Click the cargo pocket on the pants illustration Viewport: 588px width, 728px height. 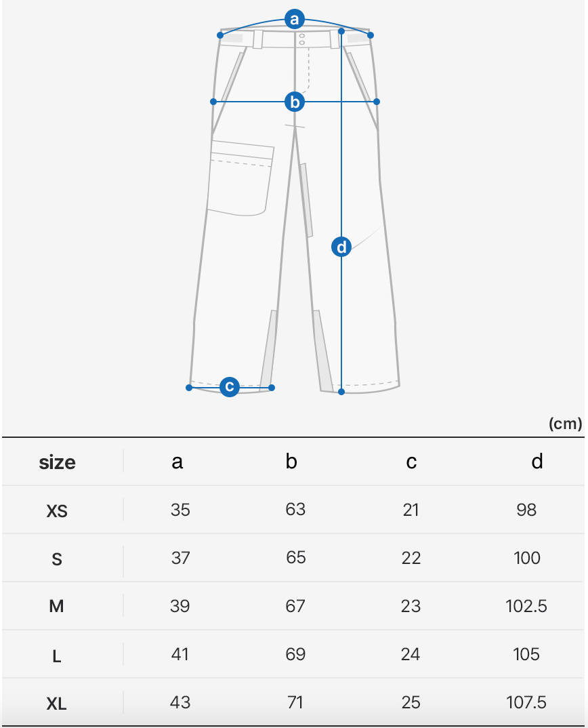point(240,178)
